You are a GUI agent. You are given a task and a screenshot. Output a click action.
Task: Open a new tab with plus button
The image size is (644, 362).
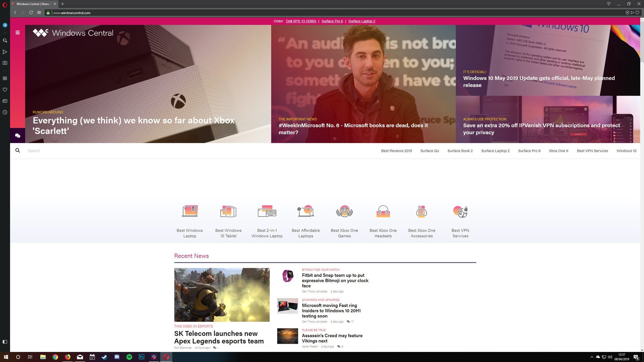(63, 4)
